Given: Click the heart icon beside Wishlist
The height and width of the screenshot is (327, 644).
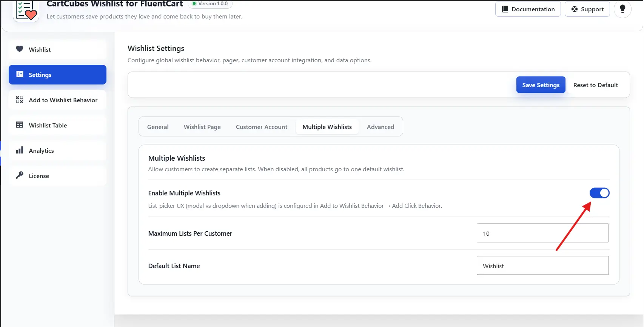Looking at the screenshot, I should click(20, 49).
